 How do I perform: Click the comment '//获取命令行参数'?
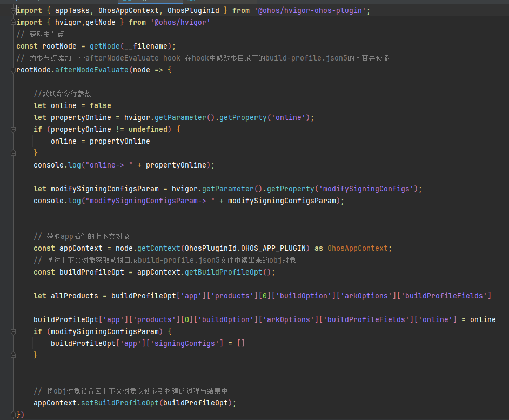coord(62,94)
